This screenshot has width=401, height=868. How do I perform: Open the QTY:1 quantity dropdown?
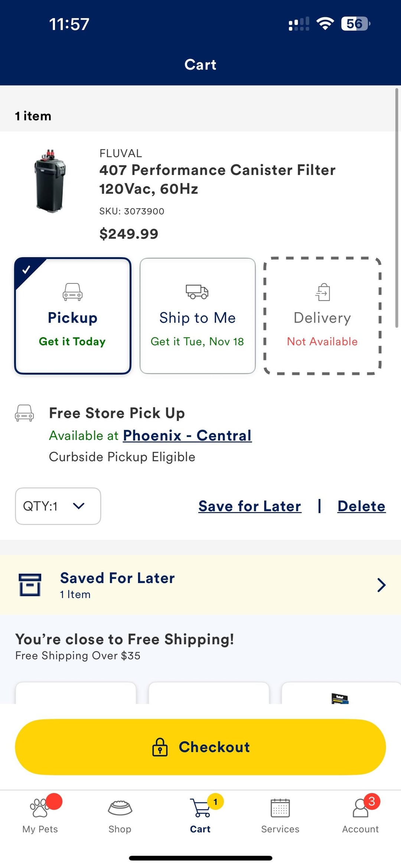point(58,506)
